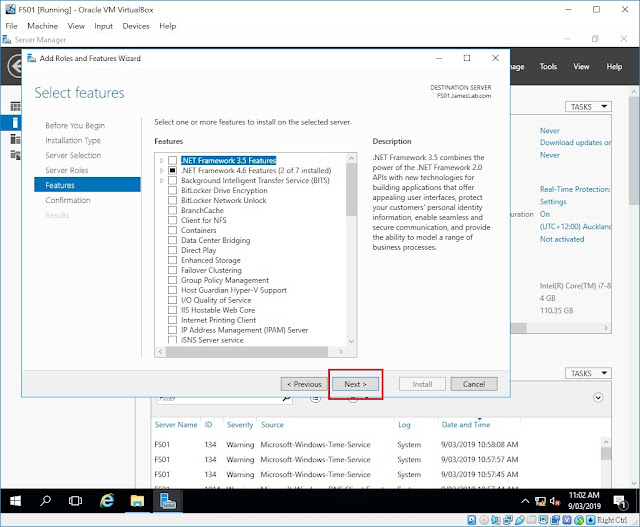Click features list scroll-down arrow
Screen dimensions: 640x527
pyautogui.click(x=351, y=341)
